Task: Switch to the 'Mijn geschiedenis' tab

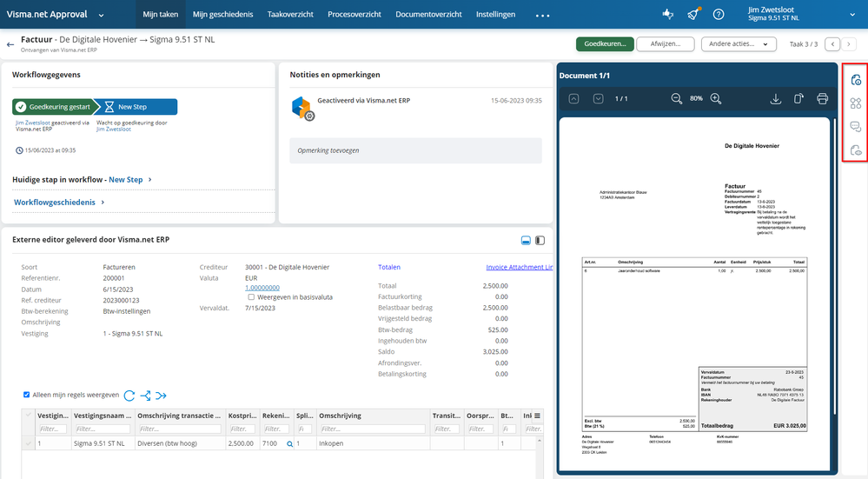Action: pos(222,15)
